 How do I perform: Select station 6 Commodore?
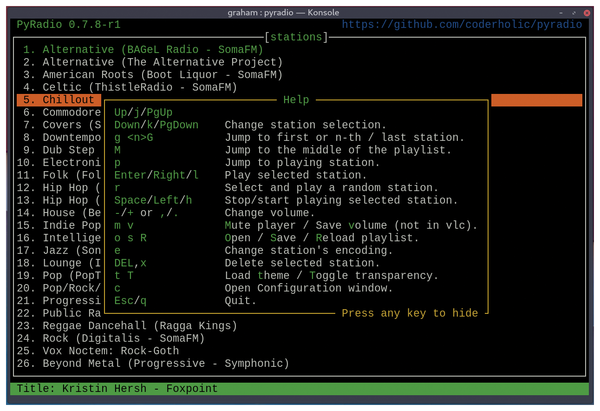click(x=62, y=113)
